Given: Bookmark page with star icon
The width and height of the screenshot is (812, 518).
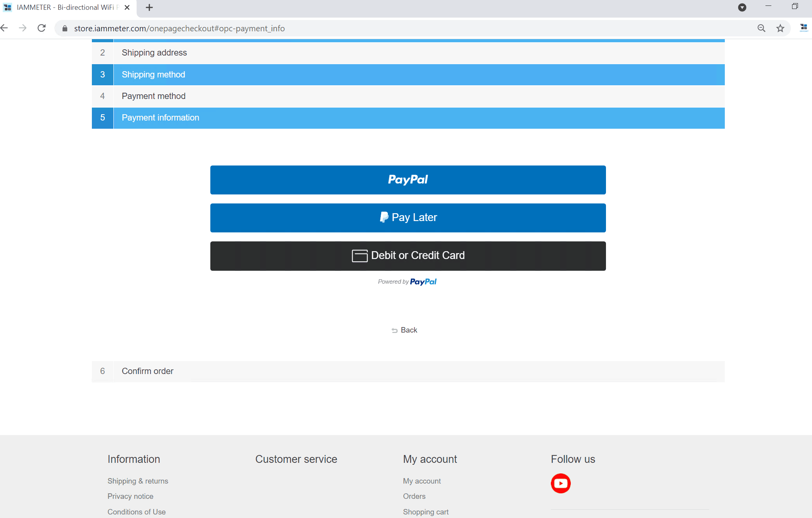Looking at the screenshot, I should coord(780,28).
